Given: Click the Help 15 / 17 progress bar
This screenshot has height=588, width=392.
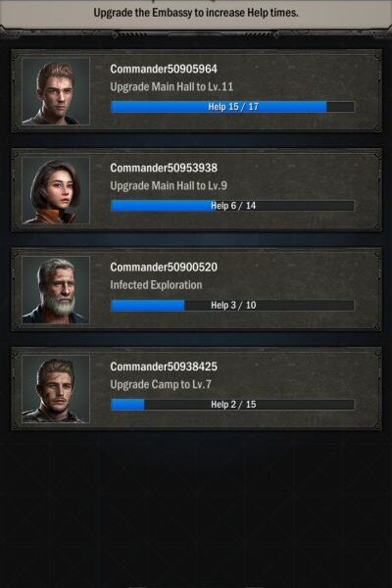Looking at the screenshot, I should (232, 107).
